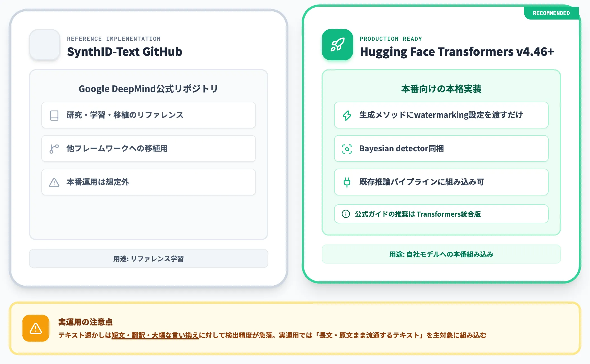This screenshot has height=364, width=590.
Task: Select the 既存推論パイプラインに組み込み可 text
Action: (x=422, y=182)
